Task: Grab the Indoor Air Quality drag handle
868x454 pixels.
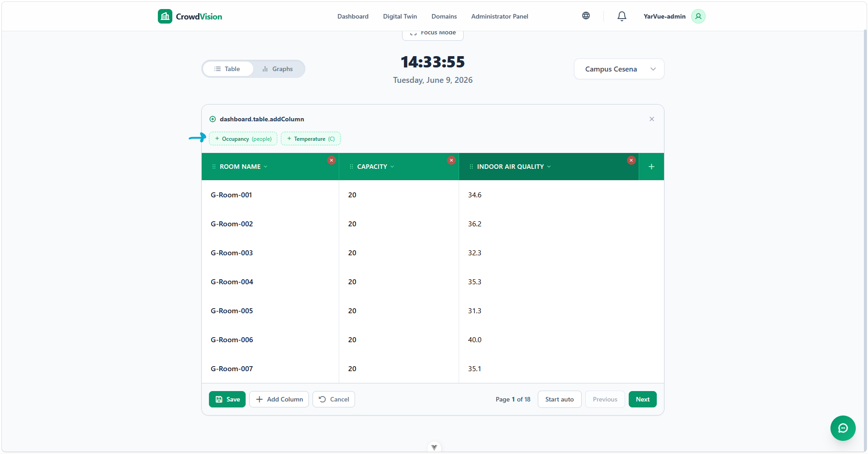Action: (x=471, y=167)
